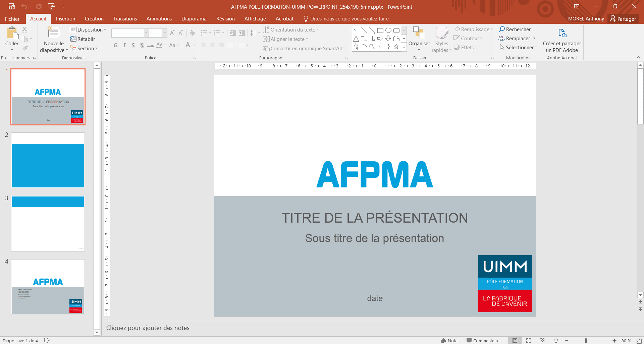Expand the shapes gallery More arrow
Viewport: 644px width, 344px height.
click(x=404, y=47)
